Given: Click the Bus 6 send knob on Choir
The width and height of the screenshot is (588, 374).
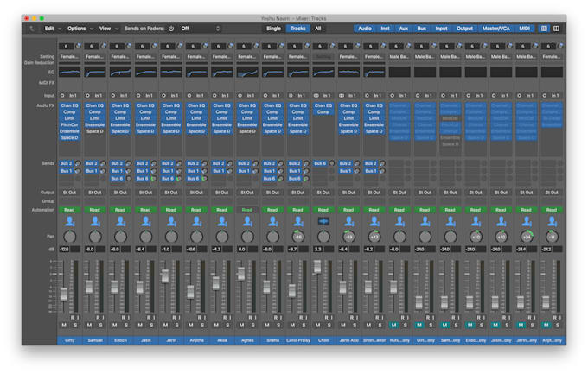Looking at the screenshot, I should pyautogui.click(x=331, y=164).
